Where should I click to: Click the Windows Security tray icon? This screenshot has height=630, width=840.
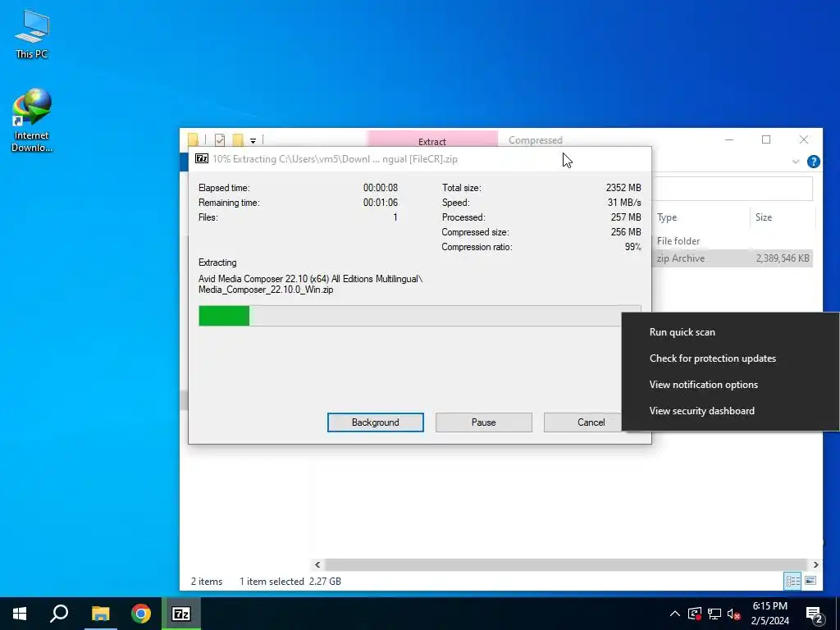694,614
